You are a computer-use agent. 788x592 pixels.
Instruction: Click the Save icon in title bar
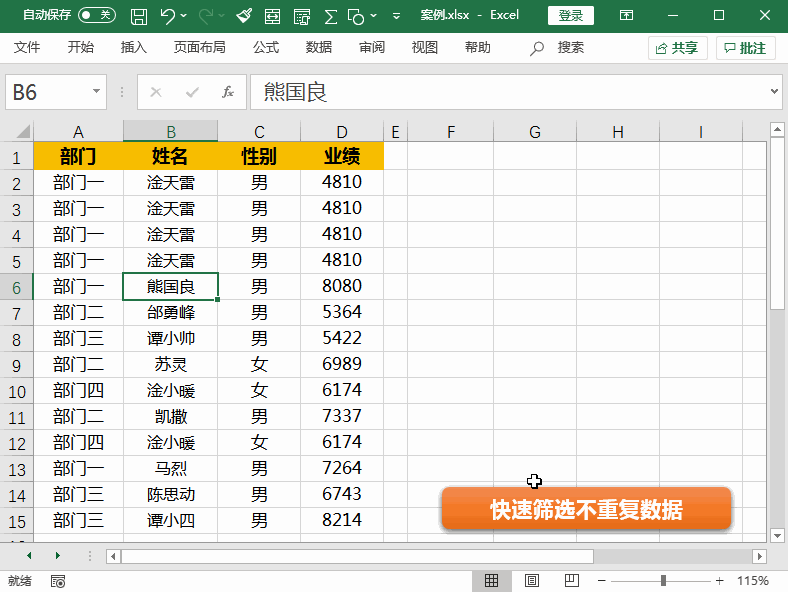(x=139, y=16)
